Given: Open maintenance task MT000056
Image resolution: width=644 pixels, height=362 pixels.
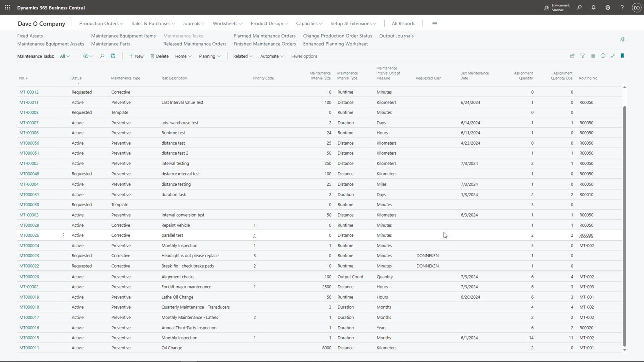Looking at the screenshot, I should click(x=29, y=143).
